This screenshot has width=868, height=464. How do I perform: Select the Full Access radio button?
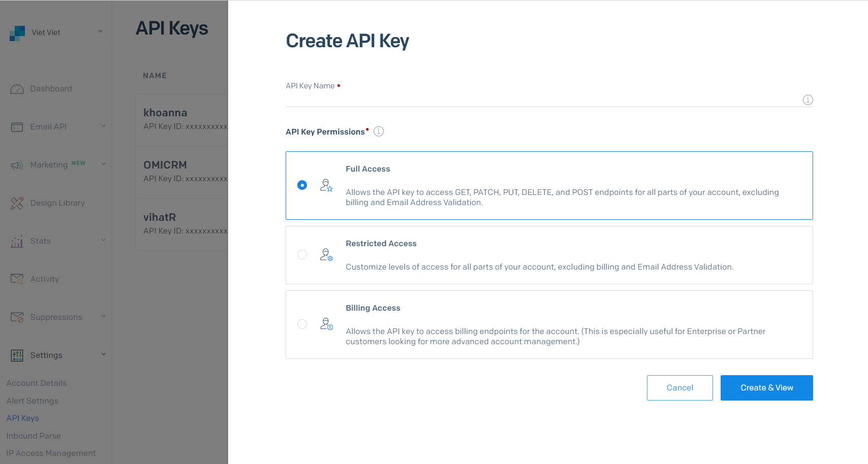pos(302,185)
